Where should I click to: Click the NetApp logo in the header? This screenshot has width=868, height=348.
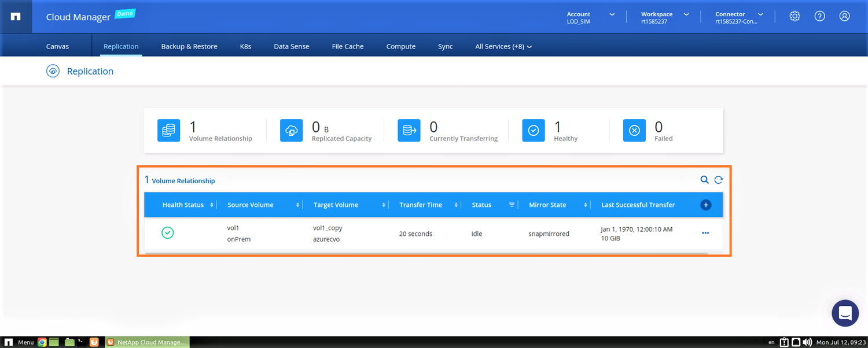(x=16, y=16)
